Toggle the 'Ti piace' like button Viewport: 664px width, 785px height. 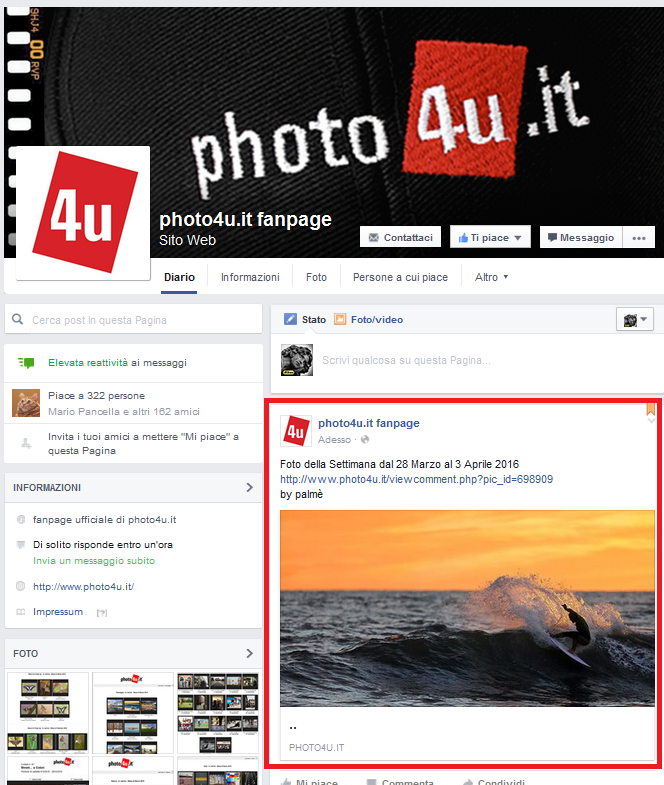click(x=489, y=238)
